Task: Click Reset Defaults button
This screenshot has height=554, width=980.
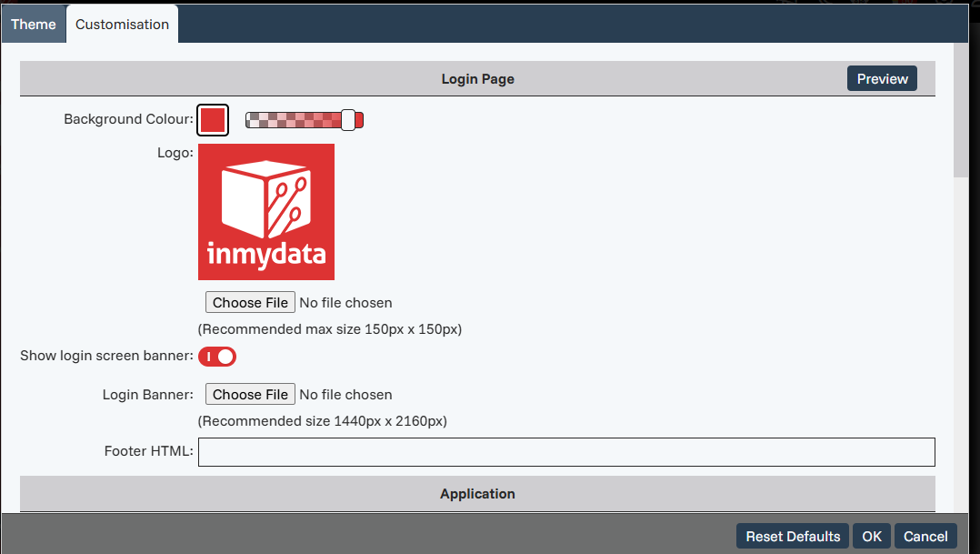Action: pos(793,537)
